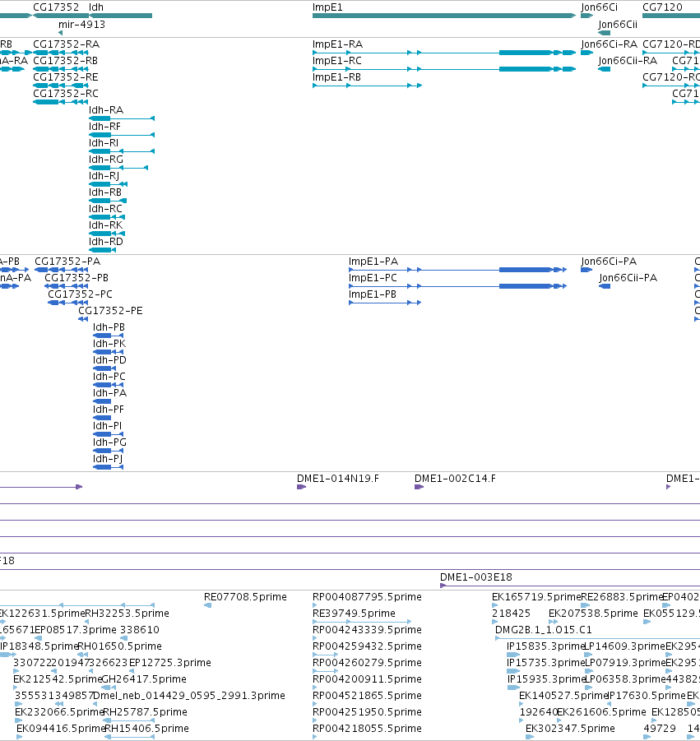Click protein CG17352-PB

pyautogui.click(x=76, y=278)
